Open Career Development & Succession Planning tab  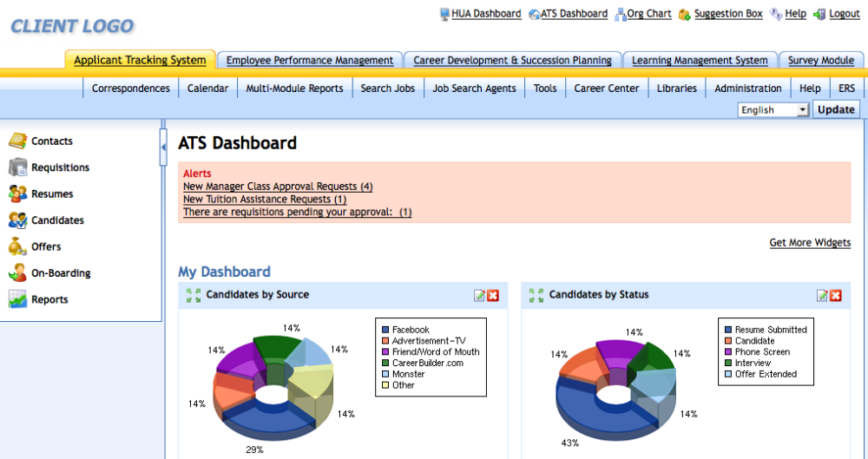tap(512, 61)
